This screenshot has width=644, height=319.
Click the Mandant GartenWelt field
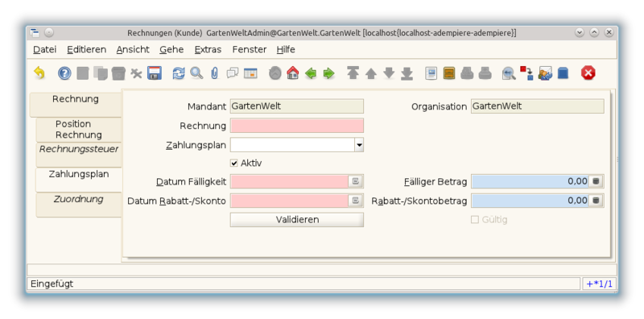[x=297, y=106]
